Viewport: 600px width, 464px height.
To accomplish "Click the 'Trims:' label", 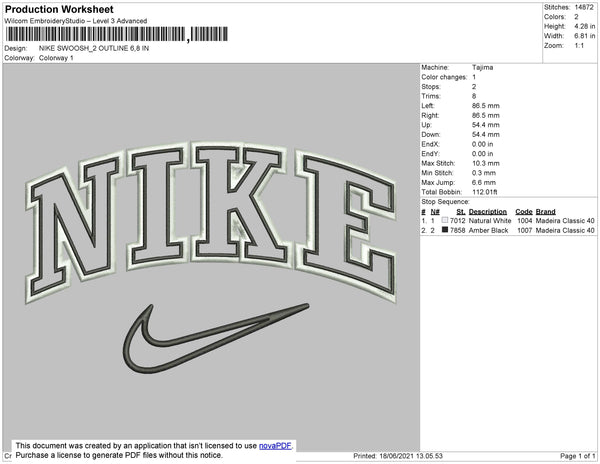I will pos(431,96).
